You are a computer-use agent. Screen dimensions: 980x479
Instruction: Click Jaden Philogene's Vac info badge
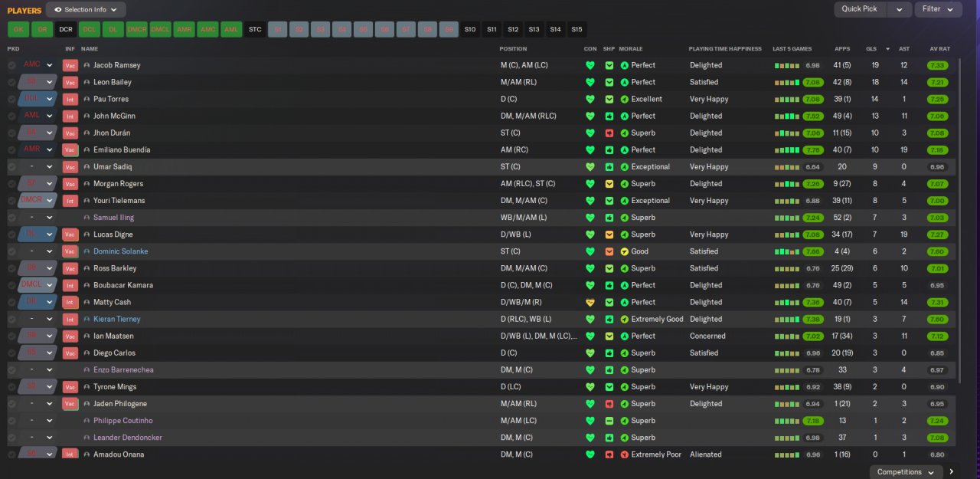coord(70,404)
